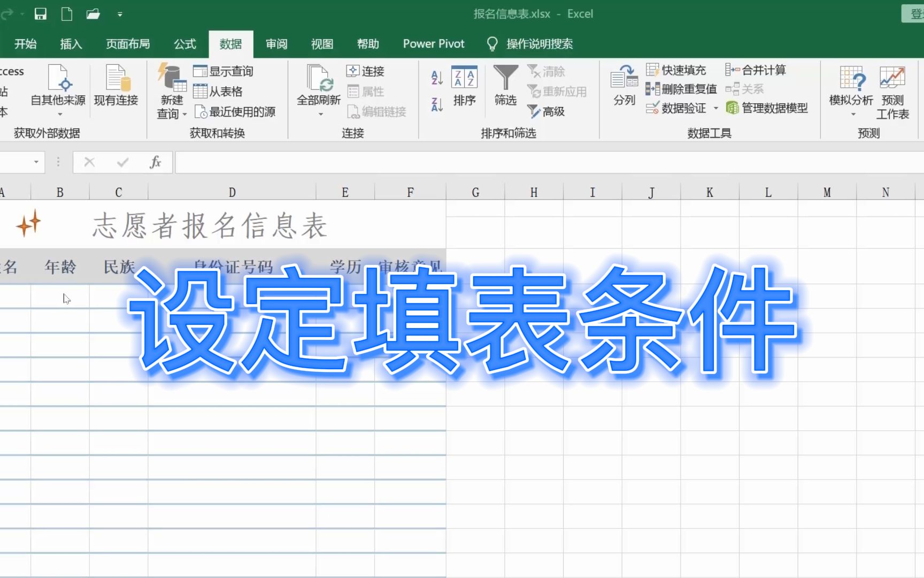This screenshot has width=924, height=578.
Task: Click 现有连接 icon
Action: click(x=116, y=86)
